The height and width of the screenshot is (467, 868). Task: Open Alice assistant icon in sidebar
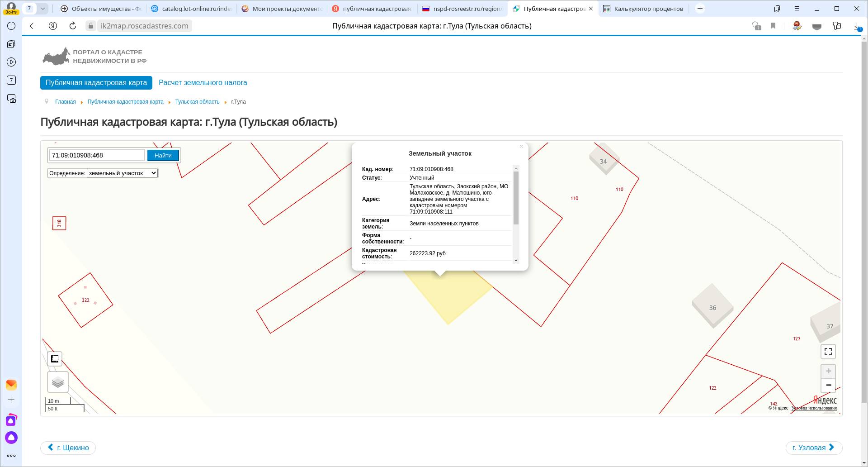click(11, 438)
